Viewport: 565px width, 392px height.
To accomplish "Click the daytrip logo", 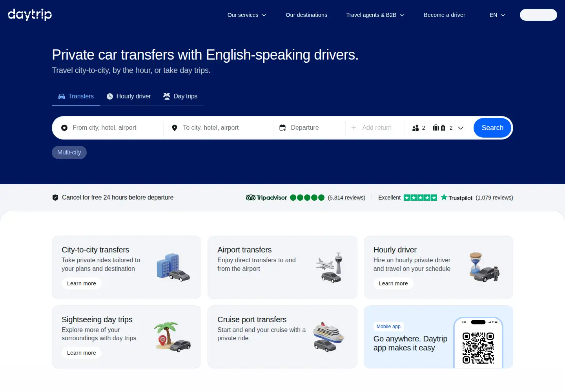I will click(x=30, y=15).
